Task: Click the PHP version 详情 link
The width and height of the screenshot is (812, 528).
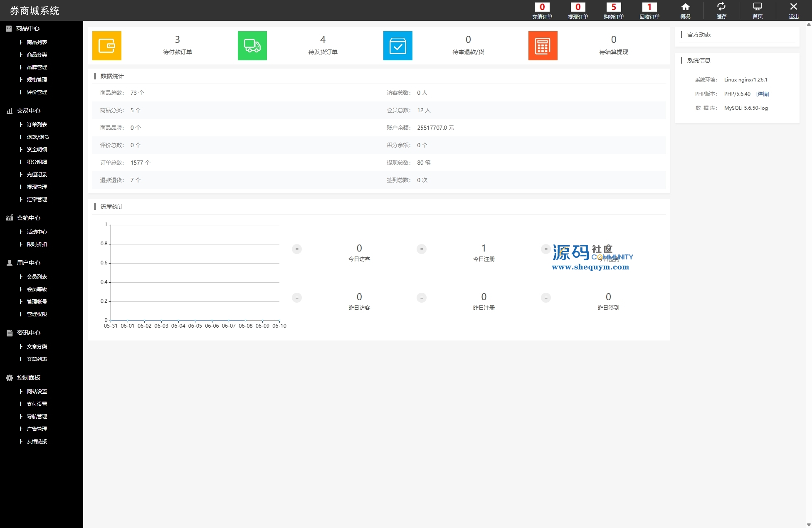Action: 763,94
